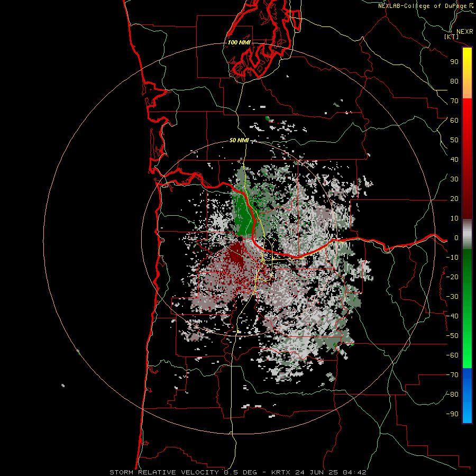The height and width of the screenshot is (476, 476).
Task: Click the 30 value on velocity scale
Action: tap(454, 179)
